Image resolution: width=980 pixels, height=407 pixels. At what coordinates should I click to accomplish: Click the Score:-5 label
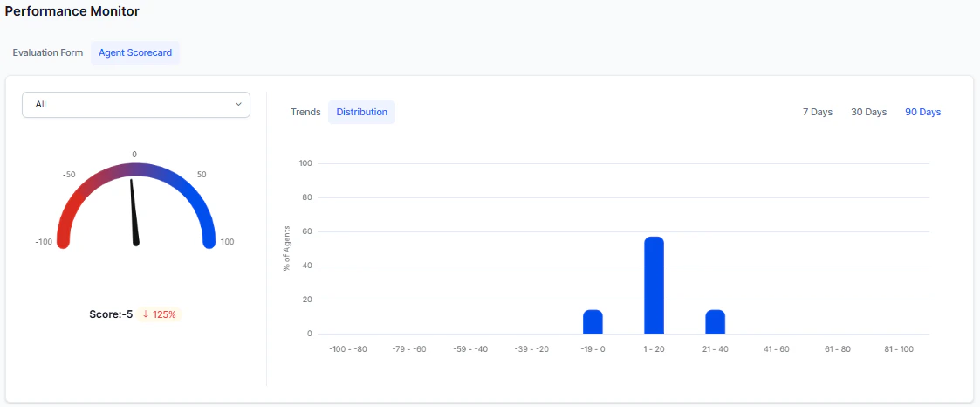pos(111,314)
